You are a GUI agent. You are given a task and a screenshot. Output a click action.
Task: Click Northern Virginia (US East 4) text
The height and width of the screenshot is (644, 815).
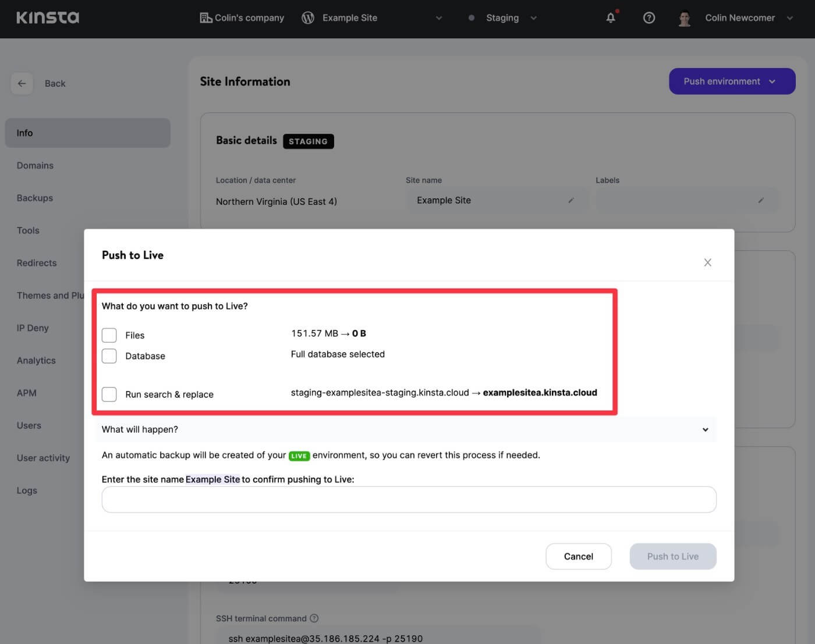pos(277,201)
